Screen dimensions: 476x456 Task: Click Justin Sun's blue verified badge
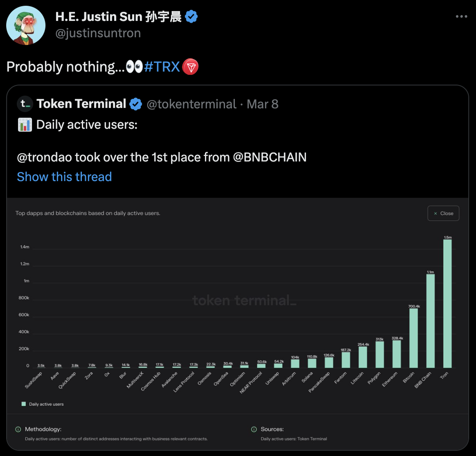(x=191, y=16)
